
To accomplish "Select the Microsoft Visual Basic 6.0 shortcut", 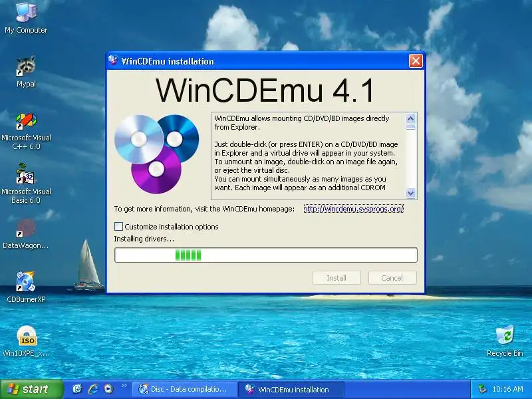I will point(26,184).
